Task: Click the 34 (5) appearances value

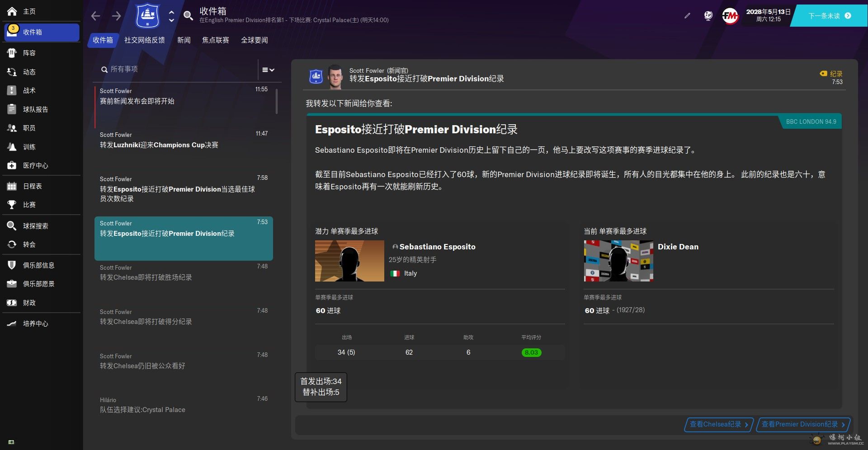Action: [x=346, y=352]
